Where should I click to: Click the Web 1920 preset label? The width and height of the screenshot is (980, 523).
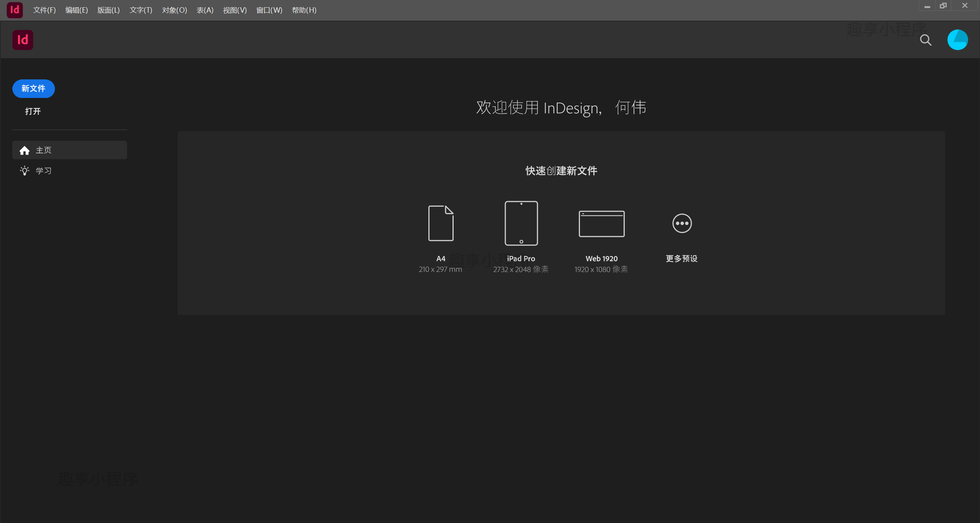tap(601, 259)
